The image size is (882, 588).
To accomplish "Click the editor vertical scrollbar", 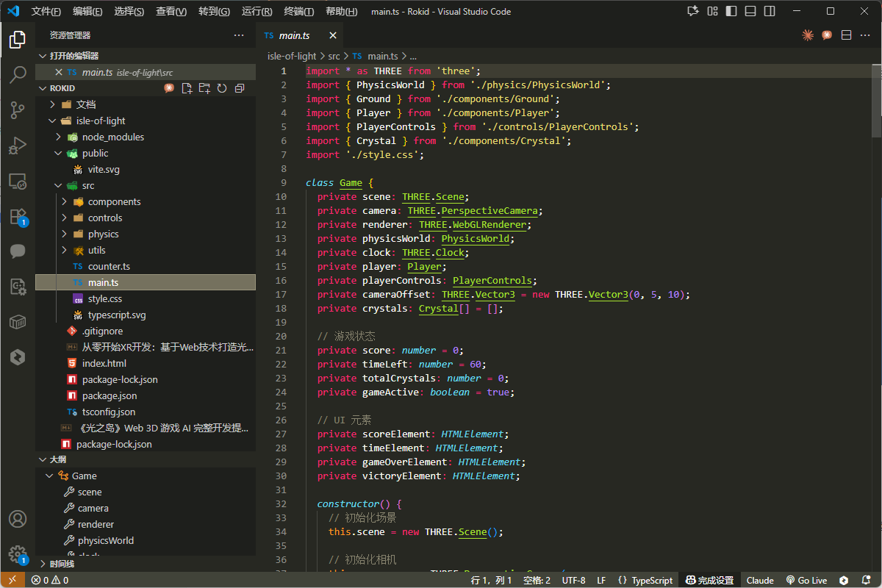I will (x=876, y=101).
